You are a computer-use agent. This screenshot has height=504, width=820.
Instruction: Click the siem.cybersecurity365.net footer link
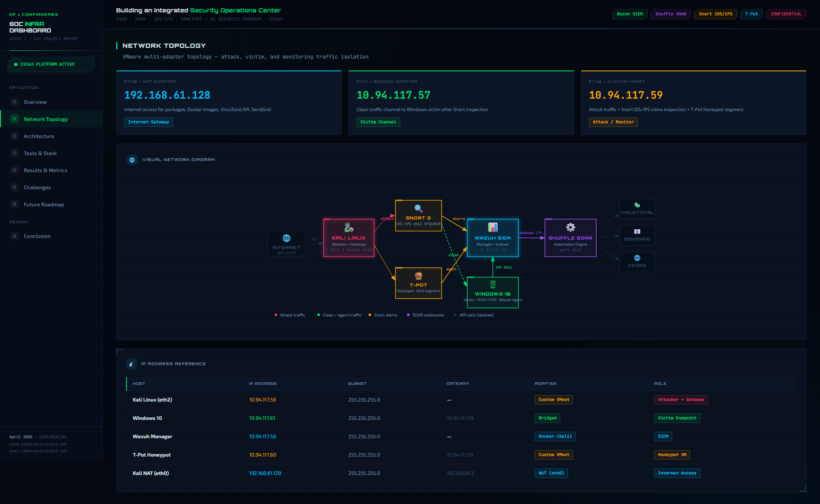38,444
